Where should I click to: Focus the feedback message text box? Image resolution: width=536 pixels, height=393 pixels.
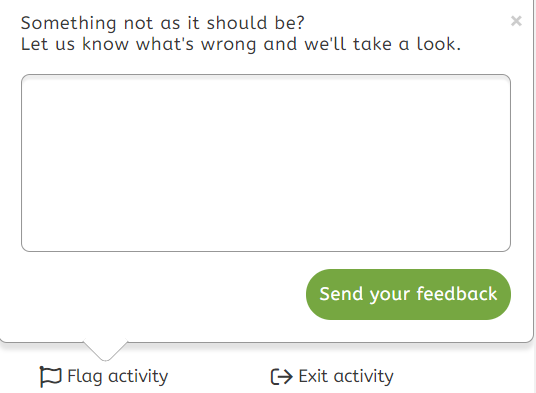pyautogui.click(x=266, y=163)
